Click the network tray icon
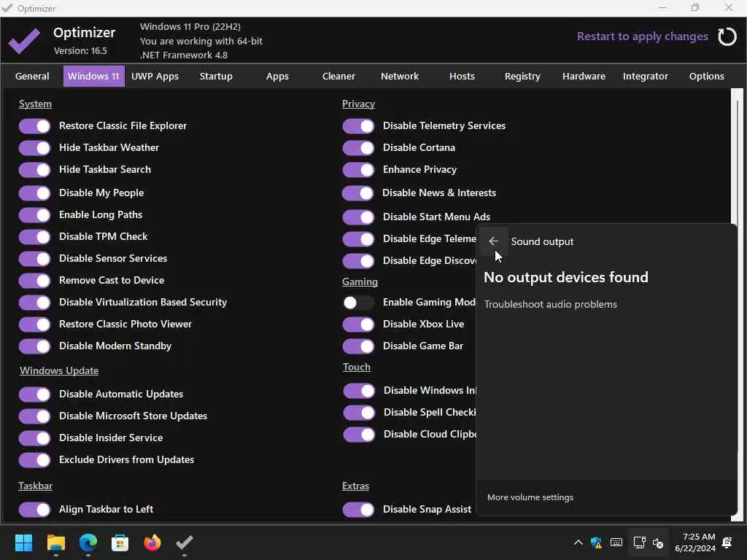 639,542
